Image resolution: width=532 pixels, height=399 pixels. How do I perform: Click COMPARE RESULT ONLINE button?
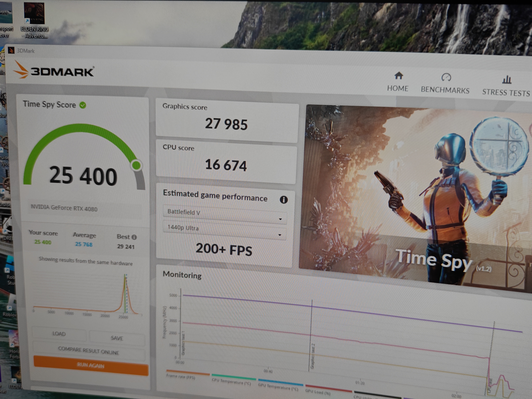click(89, 351)
